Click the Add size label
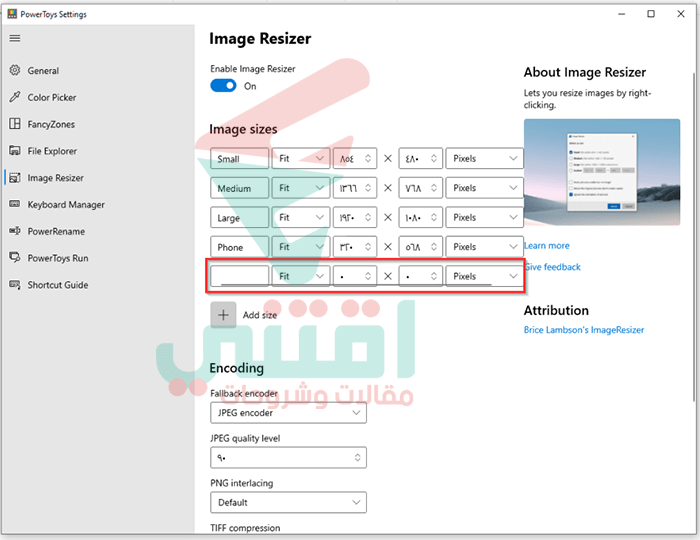700x540 pixels. (x=260, y=315)
